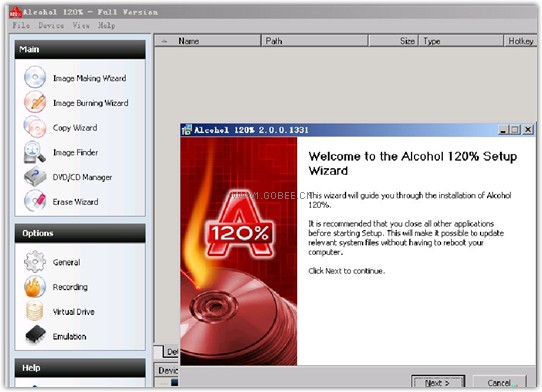Open Virtual Drive options icon

[x=35, y=311]
